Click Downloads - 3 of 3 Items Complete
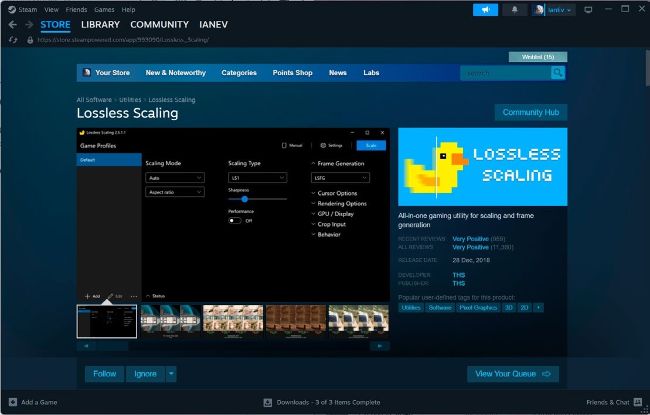This screenshot has height=415, width=650. click(328, 402)
